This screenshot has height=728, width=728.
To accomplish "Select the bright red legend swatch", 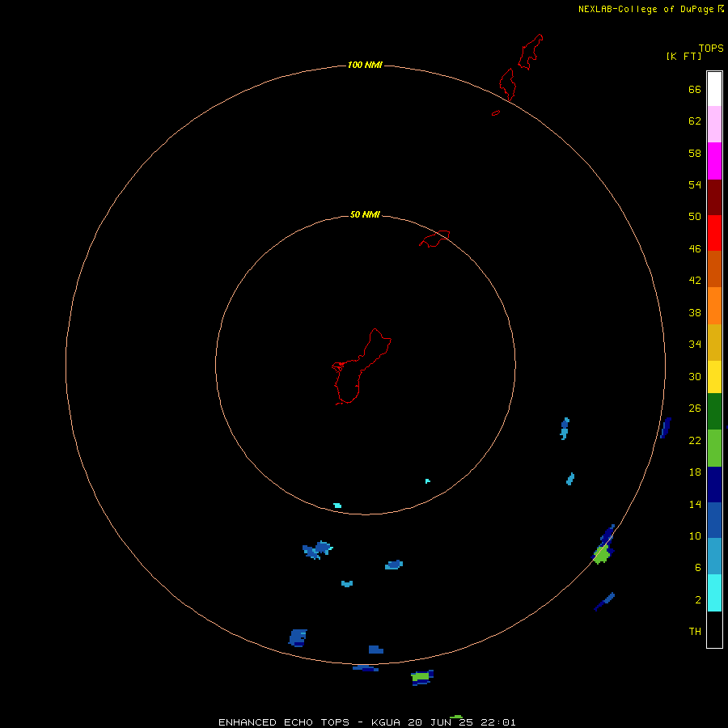I will pyautogui.click(x=714, y=233).
